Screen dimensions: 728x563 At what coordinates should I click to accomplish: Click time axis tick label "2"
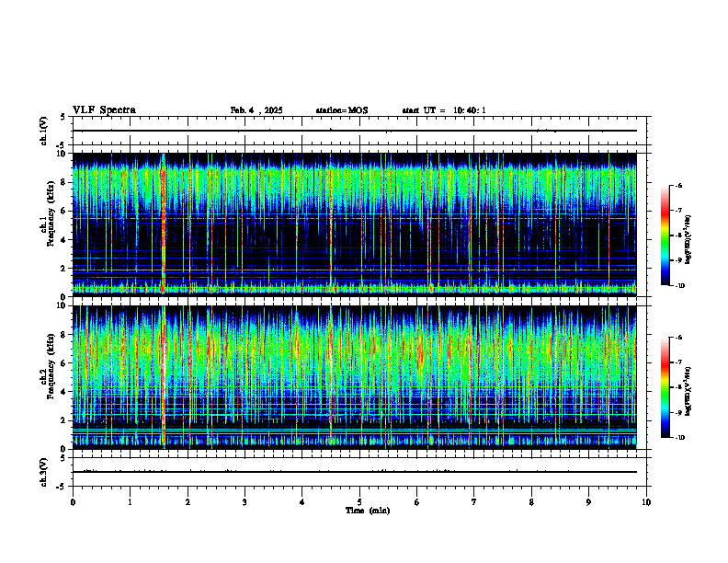pyautogui.click(x=188, y=502)
